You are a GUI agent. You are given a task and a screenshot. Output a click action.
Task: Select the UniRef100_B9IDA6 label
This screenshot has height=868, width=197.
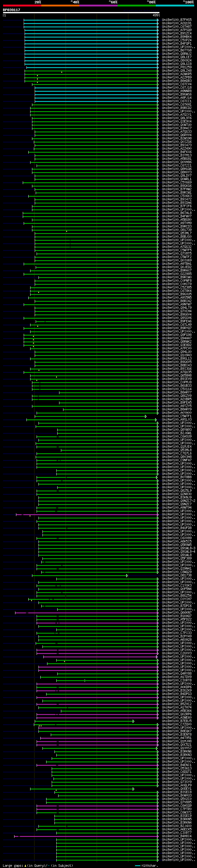point(177,203)
